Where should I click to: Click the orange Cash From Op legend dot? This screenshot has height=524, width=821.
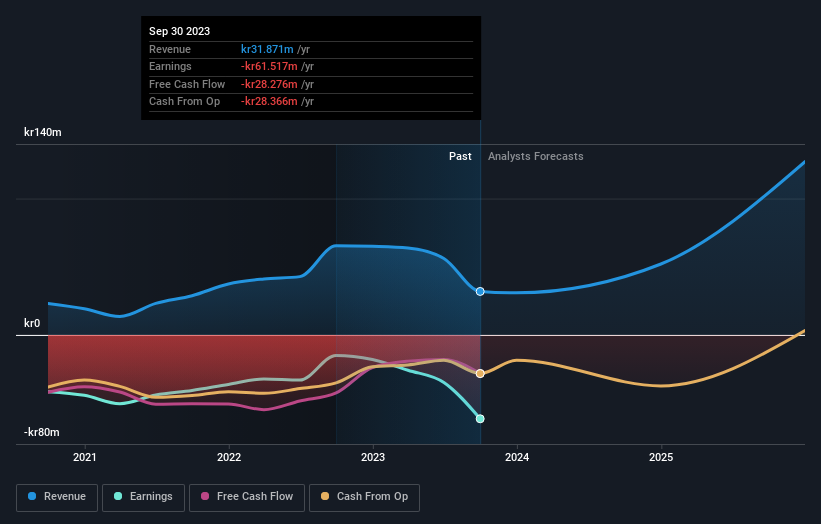click(325, 496)
